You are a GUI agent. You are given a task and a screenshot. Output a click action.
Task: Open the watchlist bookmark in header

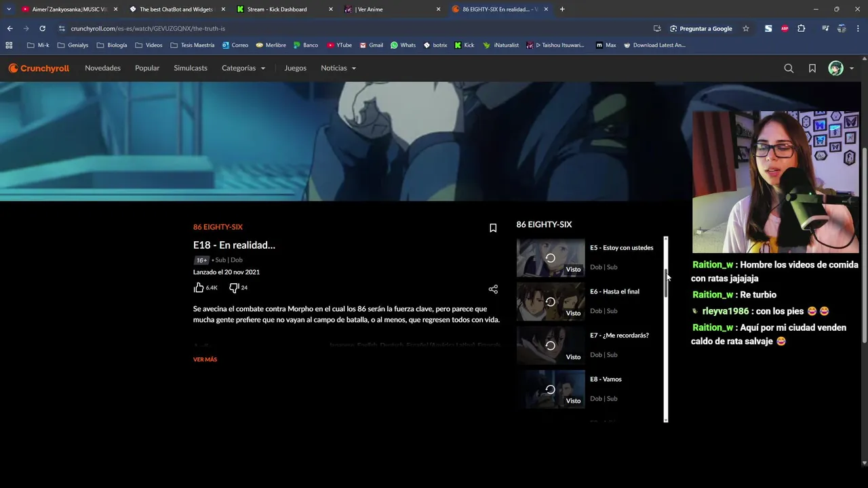click(812, 68)
